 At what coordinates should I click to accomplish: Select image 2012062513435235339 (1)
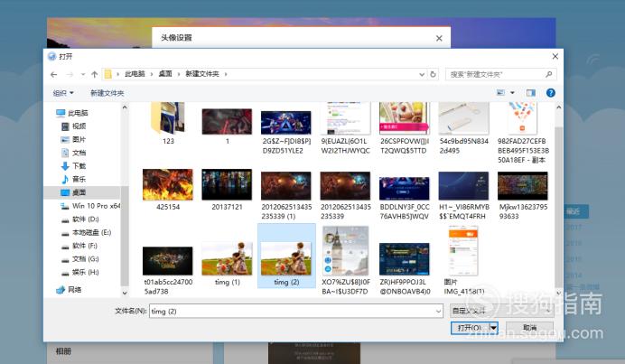point(286,195)
